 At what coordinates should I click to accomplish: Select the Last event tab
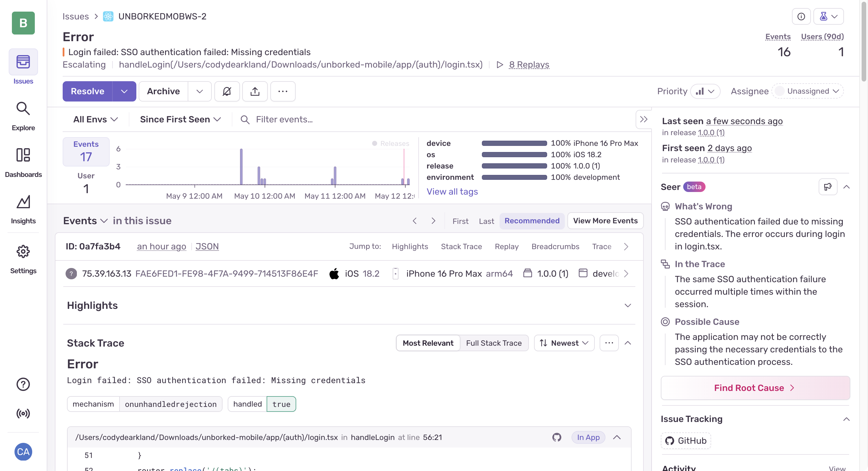486,221
